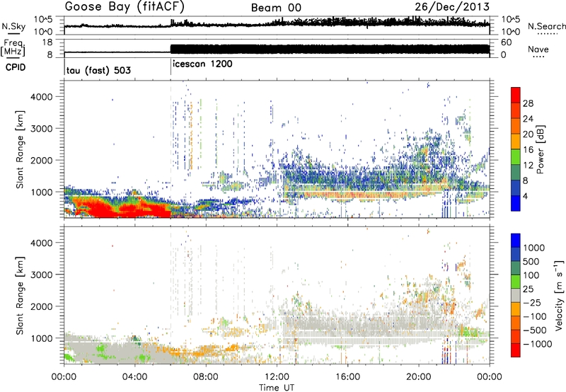Screen dimensions: 566x392
Task: Click the 'icescan 1200' CPID marker
Action: [202, 64]
